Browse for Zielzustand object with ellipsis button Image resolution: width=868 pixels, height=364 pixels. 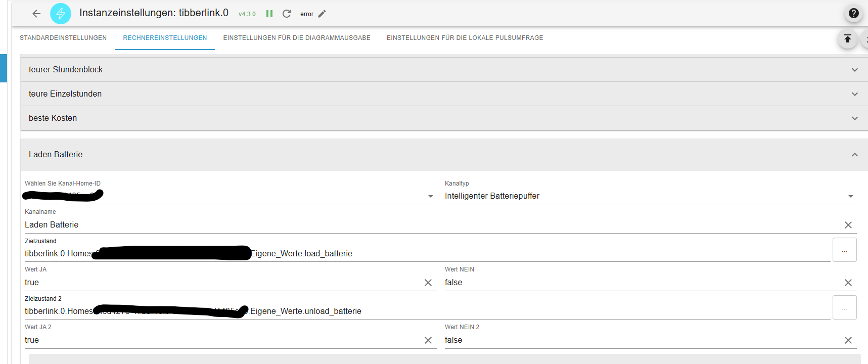[844, 250]
